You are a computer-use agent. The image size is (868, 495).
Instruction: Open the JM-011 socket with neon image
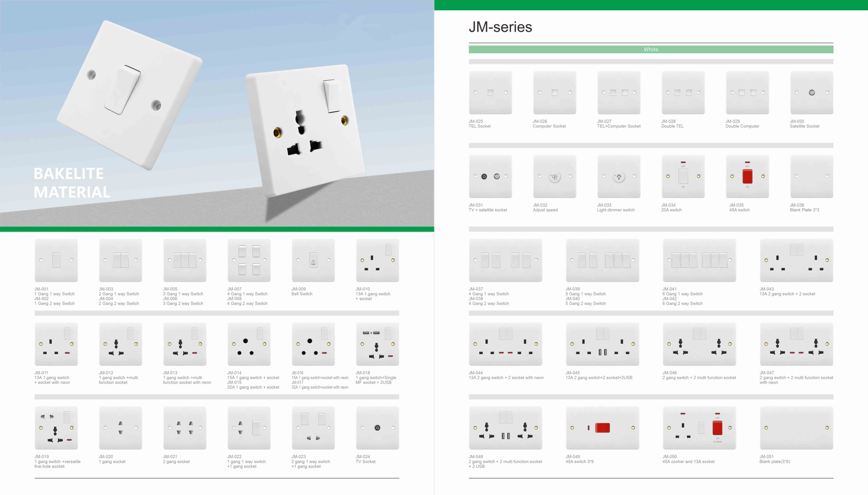[x=56, y=344]
